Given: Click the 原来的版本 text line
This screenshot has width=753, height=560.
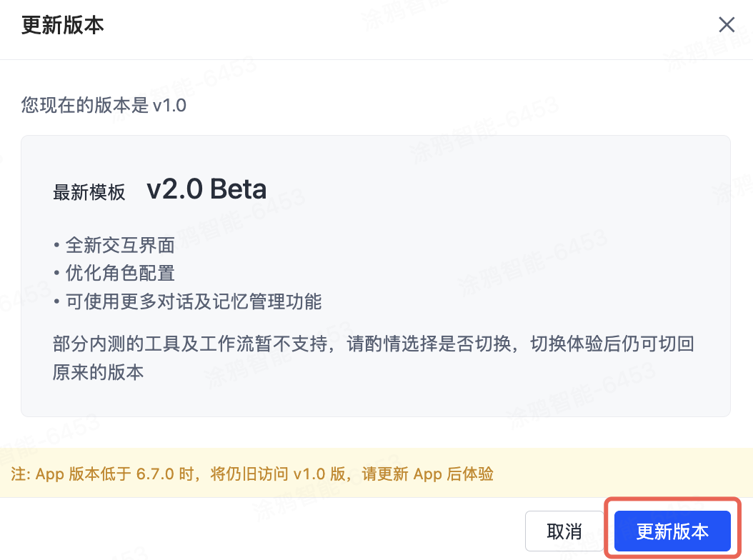Looking at the screenshot, I should [98, 372].
